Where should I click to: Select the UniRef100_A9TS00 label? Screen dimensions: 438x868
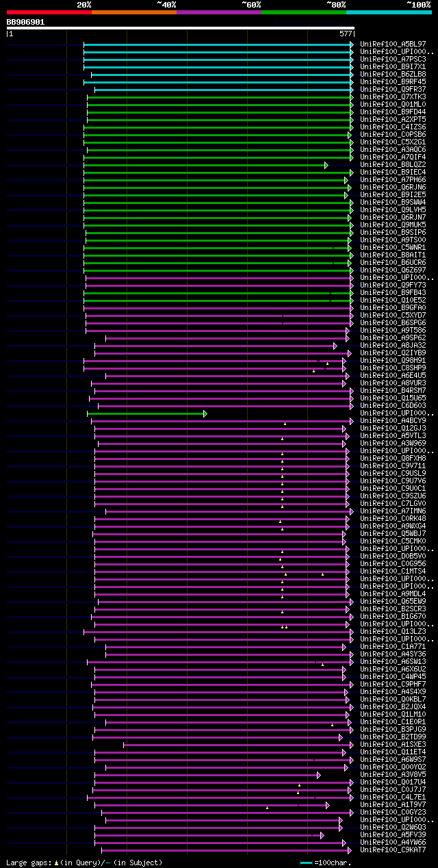coord(393,240)
